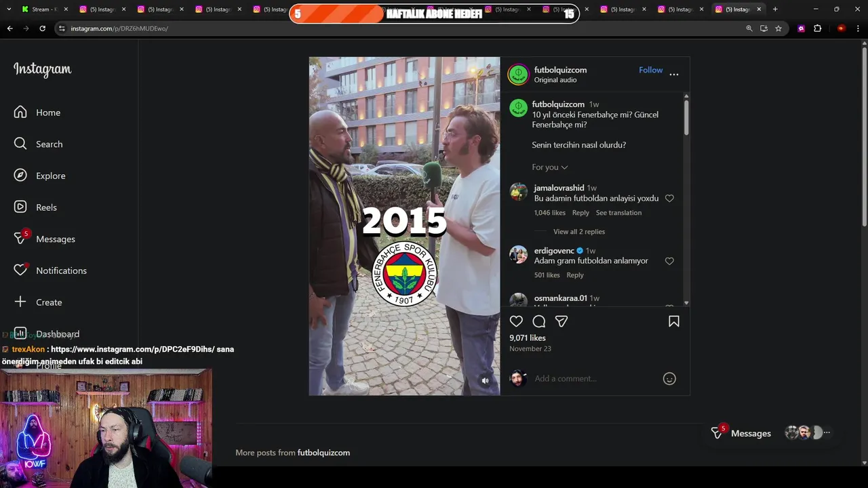This screenshot has height=488, width=868.
Task: Expand the For you comment filter
Action: 550,167
